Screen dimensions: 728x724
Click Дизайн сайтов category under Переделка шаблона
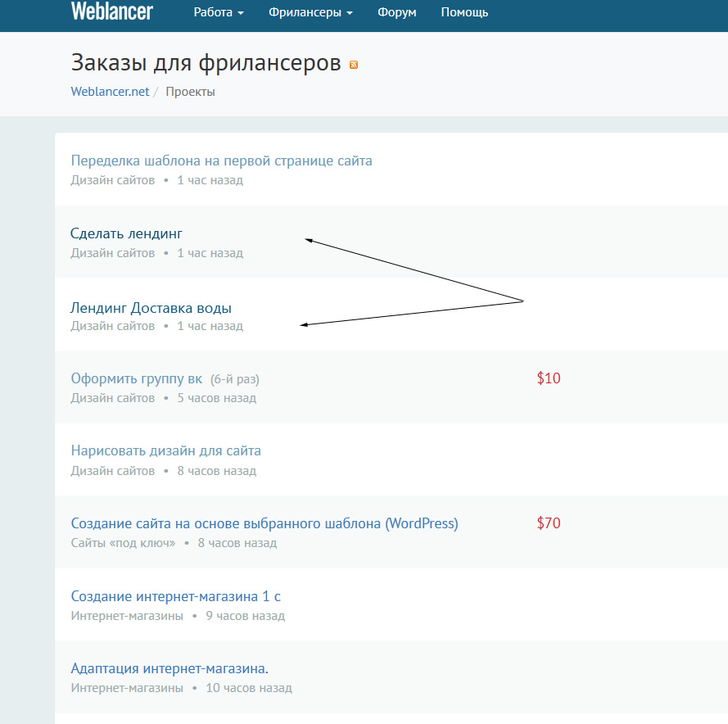click(x=113, y=180)
